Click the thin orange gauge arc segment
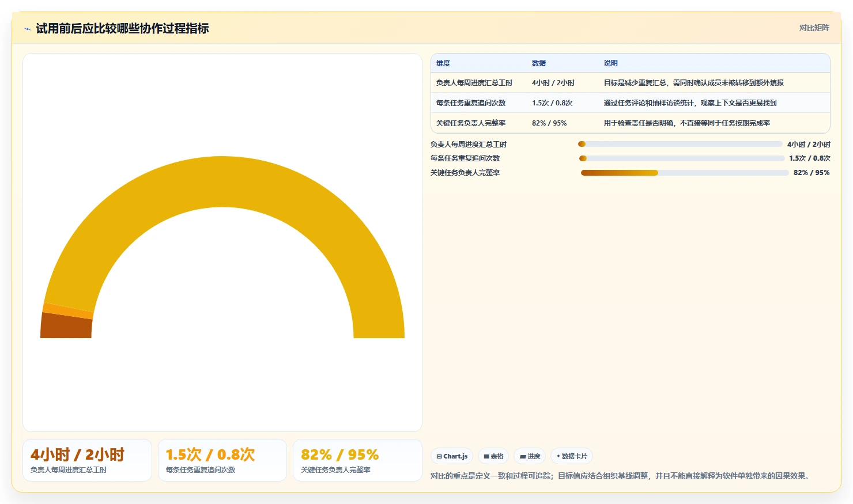853x504 pixels. [68, 311]
